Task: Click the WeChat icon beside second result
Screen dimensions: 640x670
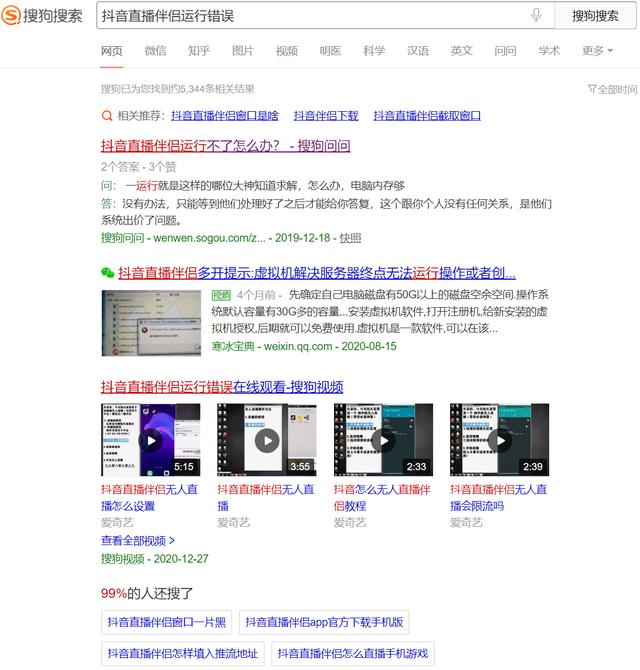Action: pyautogui.click(x=108, y=273)
